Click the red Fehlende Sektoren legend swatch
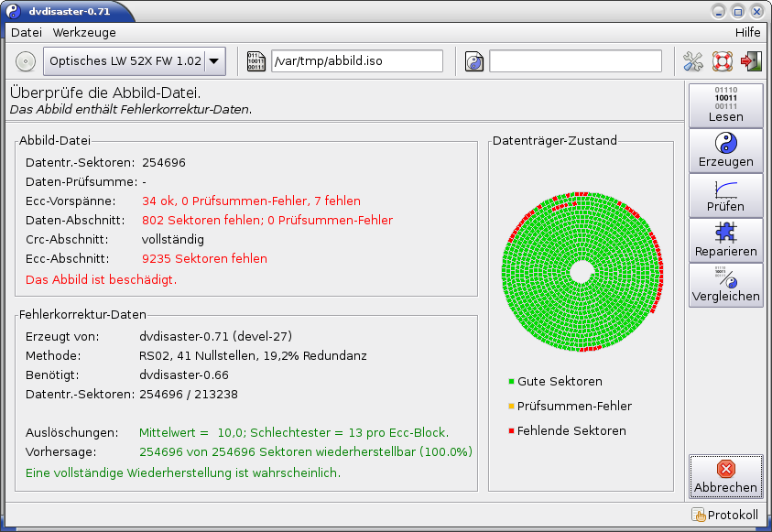This screenshot has width=772, height=532. (x=511, y=430)
